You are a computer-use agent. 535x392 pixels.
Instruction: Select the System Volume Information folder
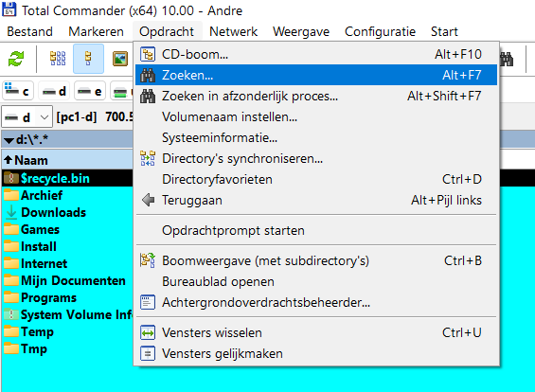[67, 314]
